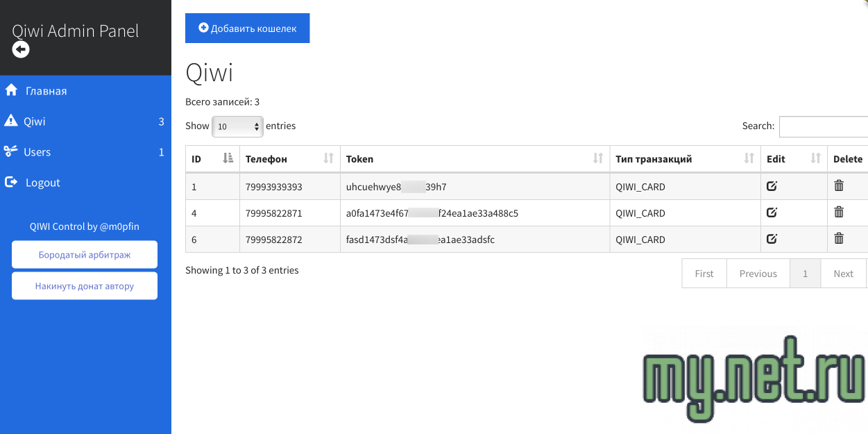Click the edit icon for wallet ID 1
This screenshot has height=434, width=868.
tap(772, 186)
